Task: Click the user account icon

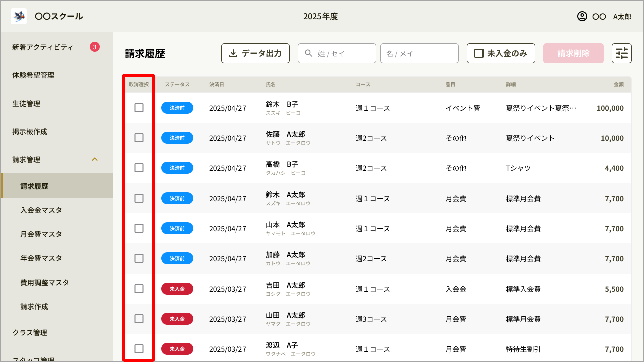Action: coord(582,16)
